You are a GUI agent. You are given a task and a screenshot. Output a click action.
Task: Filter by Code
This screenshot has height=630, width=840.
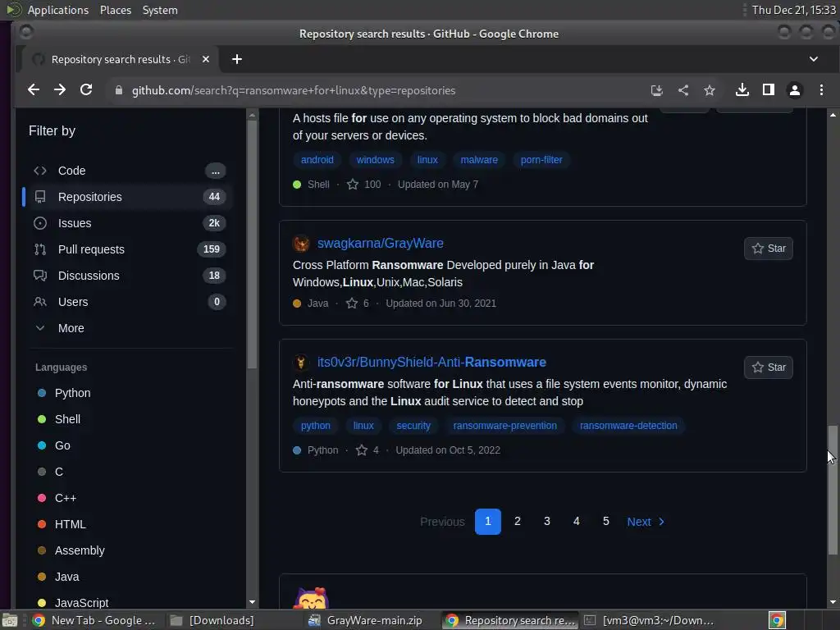129,171
